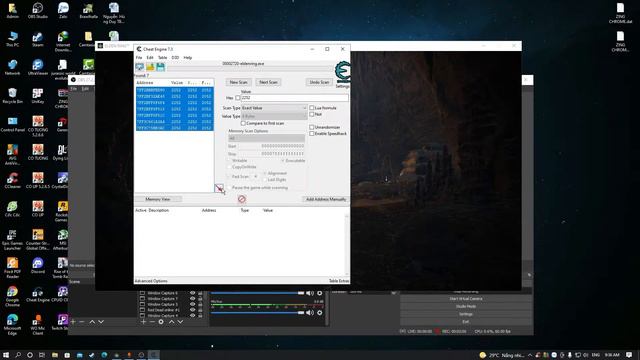Toggle visibility of Red Dead online #1 source
This screenshot has width=640, height=360.
click(192, 310)
